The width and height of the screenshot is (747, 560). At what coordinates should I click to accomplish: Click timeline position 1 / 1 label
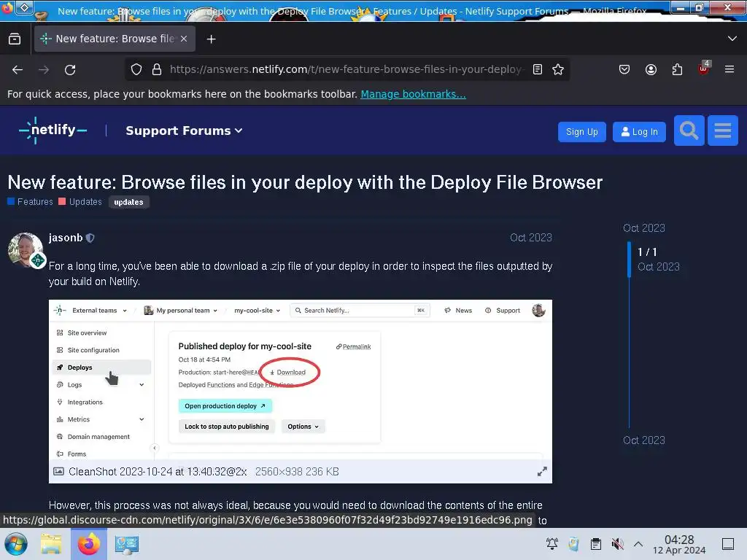(647, 252)
